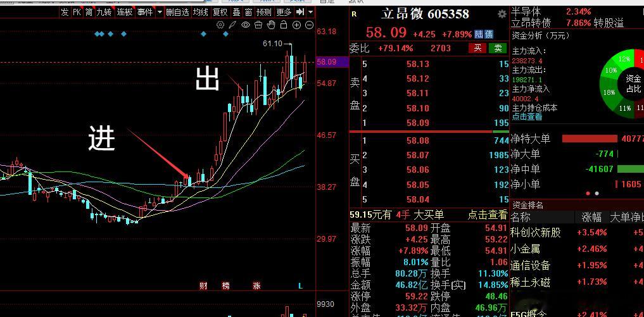This screenshot has height=317, width=644.
Task: Click the white pagination dot under 净小单
Action: point(597,194)
